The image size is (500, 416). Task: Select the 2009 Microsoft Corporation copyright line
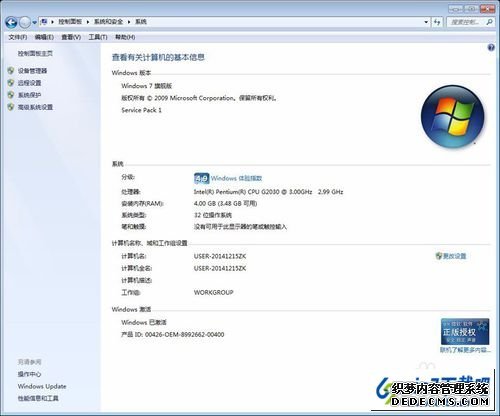[199, 98]
